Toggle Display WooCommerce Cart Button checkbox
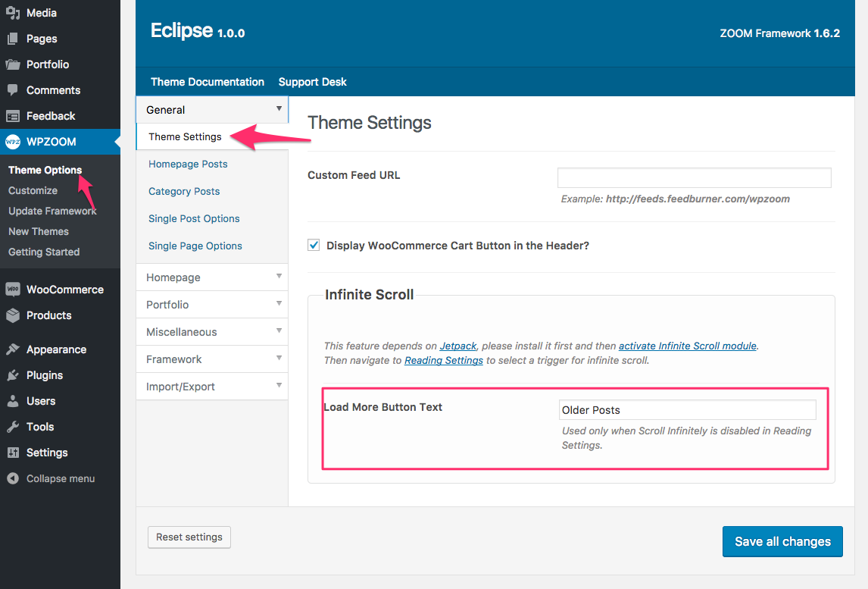The width and height of the screenshot is (868, 589). [314, 245]
